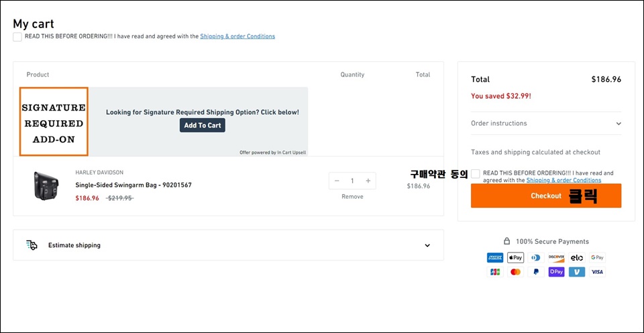Click the sale price $186.96 in red
The width and height of the screenshot is (644, 333).
click(x=87, y=198)
